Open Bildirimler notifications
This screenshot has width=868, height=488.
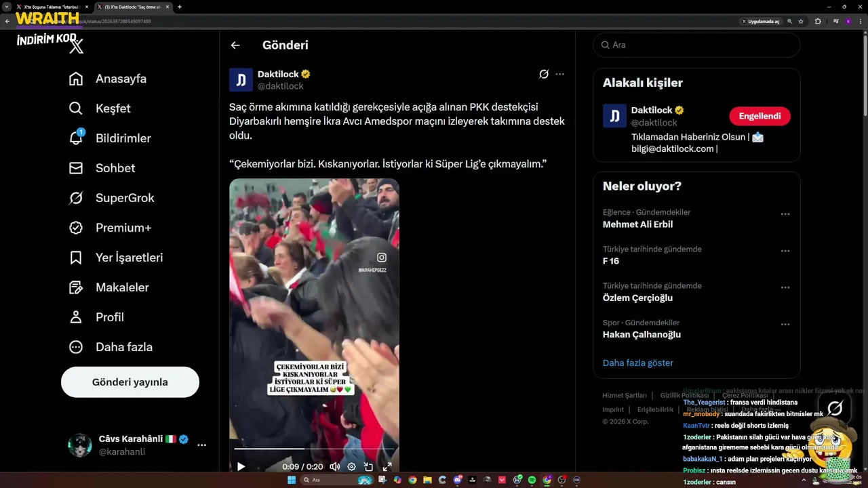[110, 138]
